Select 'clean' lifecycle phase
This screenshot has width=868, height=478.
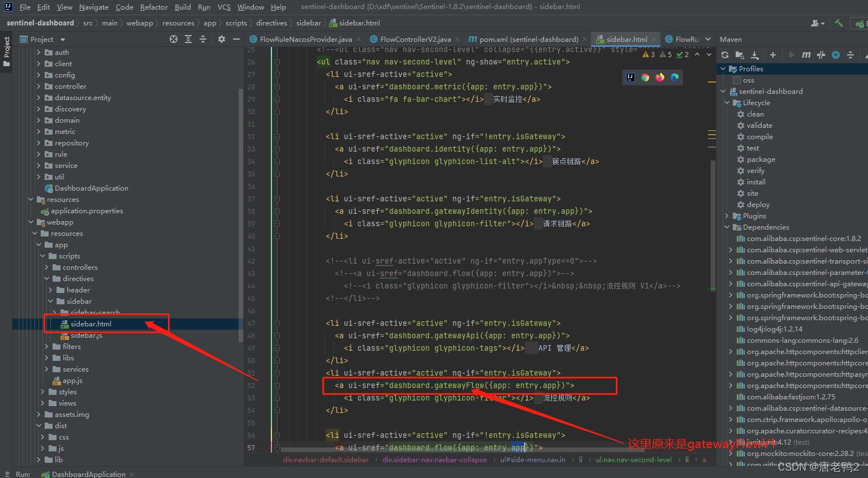tap(755, 114)
